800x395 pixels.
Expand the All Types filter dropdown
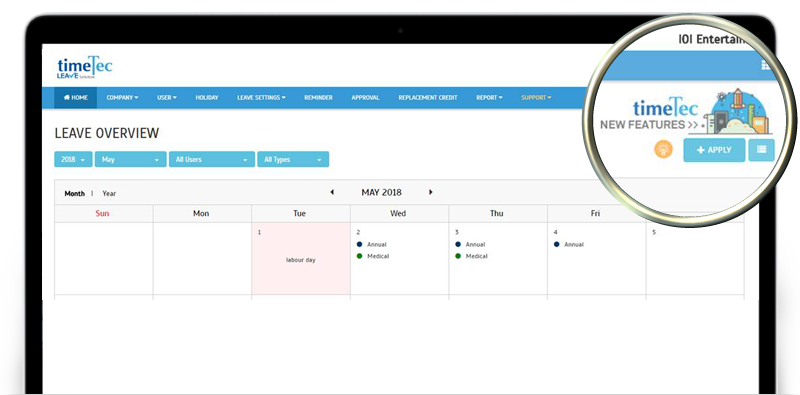293,159
